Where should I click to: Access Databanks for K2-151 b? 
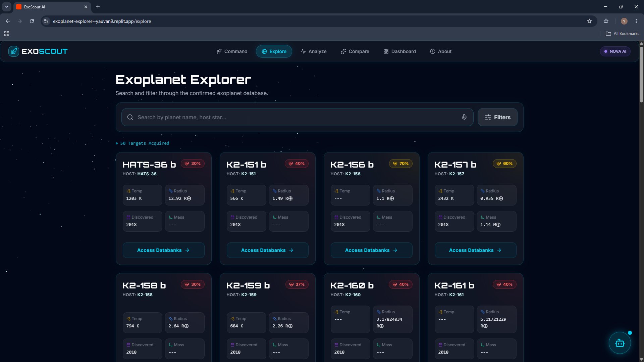click(267, 250)
